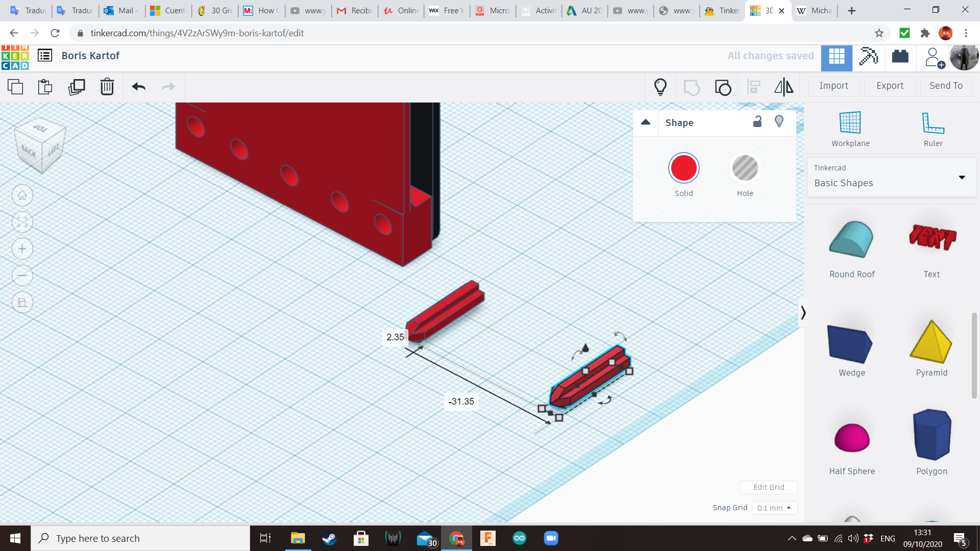Viewport: 980px width, 551px height.
Task: Delete the selected shape via trash icon
Action: click(107, 87)
